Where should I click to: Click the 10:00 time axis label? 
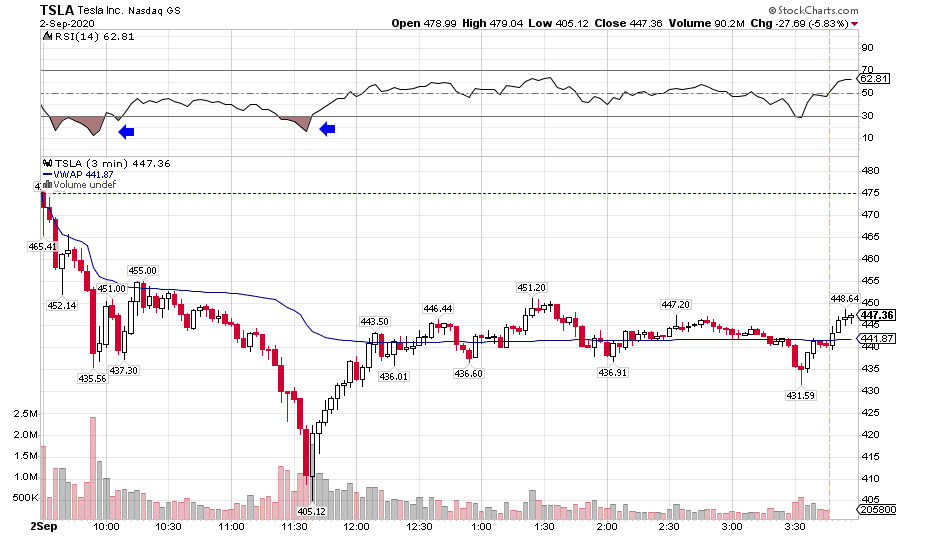pos(106,527)
